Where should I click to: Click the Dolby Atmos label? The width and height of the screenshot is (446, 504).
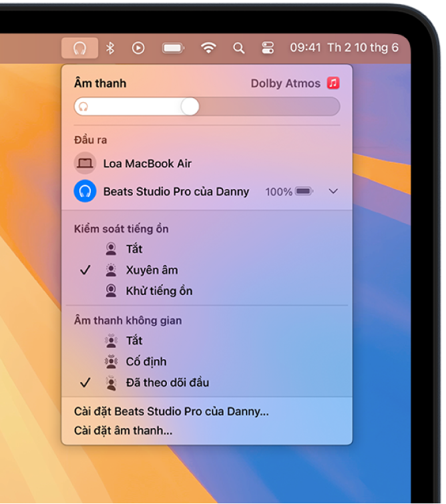click(286, 83)
